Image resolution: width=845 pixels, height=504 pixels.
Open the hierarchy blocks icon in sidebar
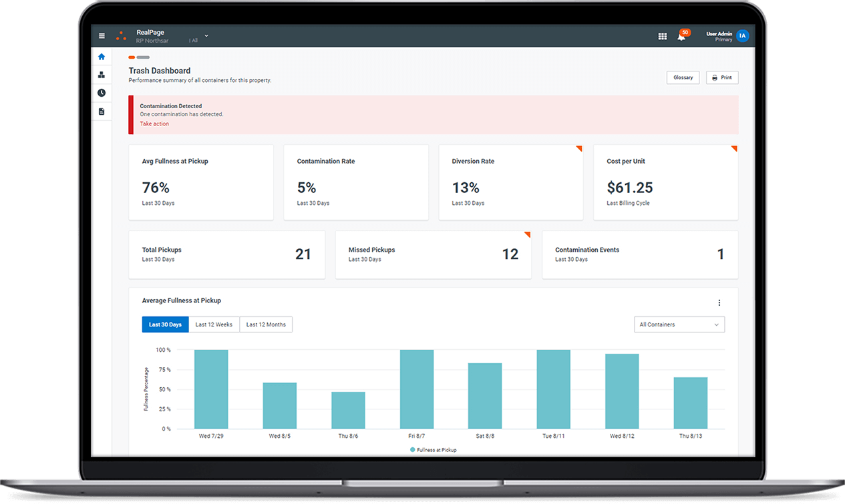point(102,75)
